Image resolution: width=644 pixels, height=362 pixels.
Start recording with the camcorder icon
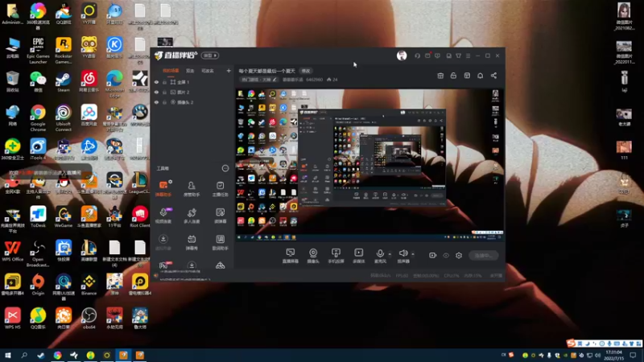point(432,255)
